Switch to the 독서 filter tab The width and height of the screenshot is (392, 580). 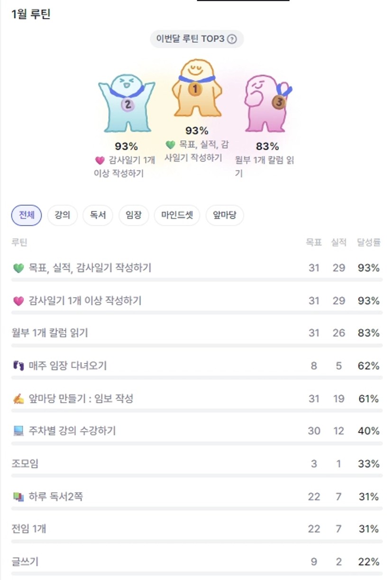coord(98,216)
